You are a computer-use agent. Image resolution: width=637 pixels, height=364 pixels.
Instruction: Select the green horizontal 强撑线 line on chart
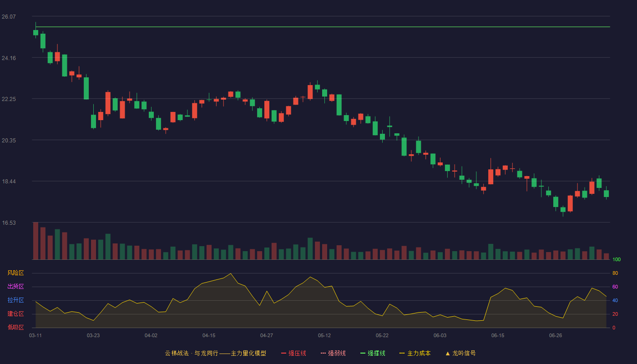click(323, 27)
